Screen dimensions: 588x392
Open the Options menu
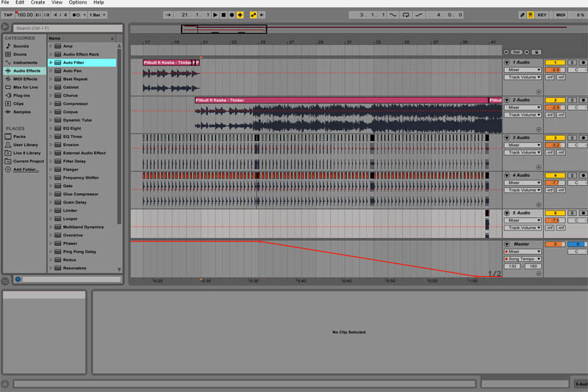pyautogui.click(x=78, y=2)
